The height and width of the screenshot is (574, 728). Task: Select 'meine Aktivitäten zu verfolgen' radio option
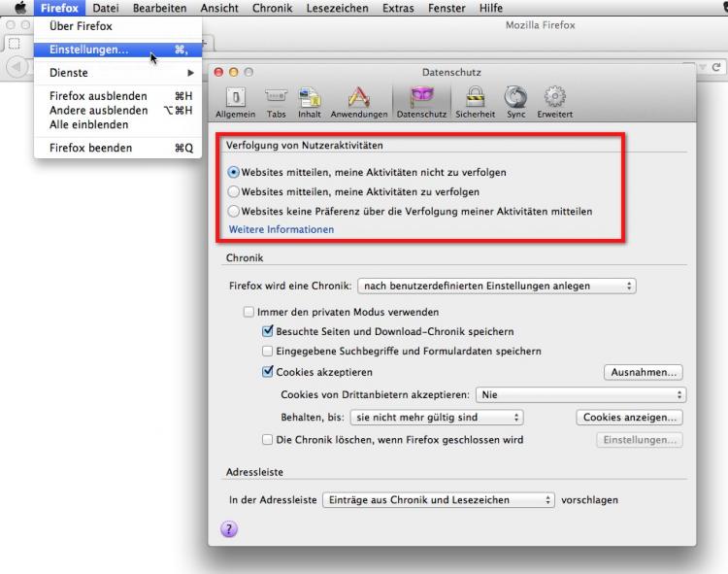click(233, 191)
